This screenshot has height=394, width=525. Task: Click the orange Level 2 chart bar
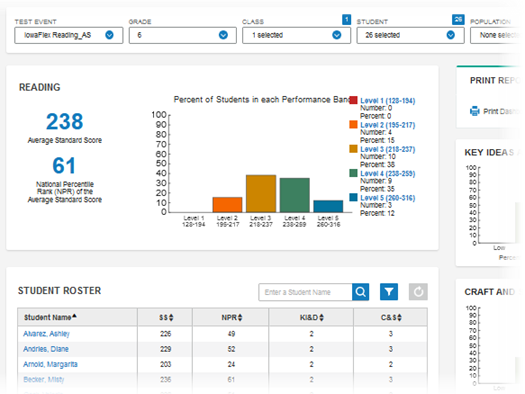227,205
